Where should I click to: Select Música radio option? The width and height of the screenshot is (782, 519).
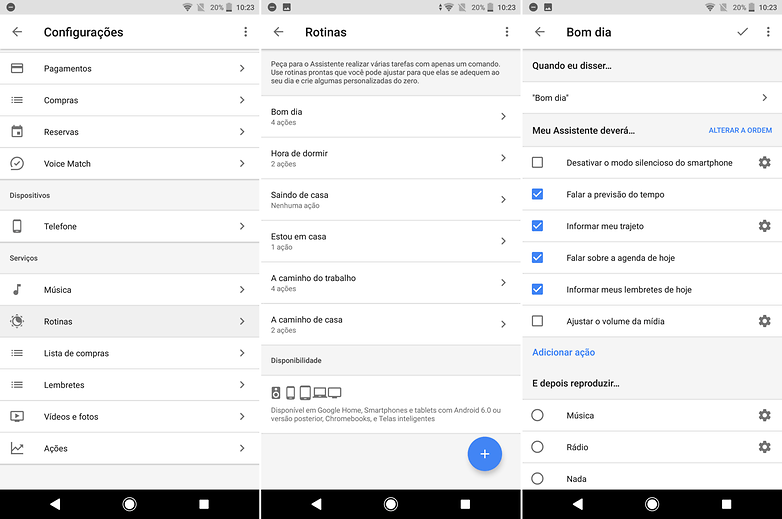click(x=537, y=415)
